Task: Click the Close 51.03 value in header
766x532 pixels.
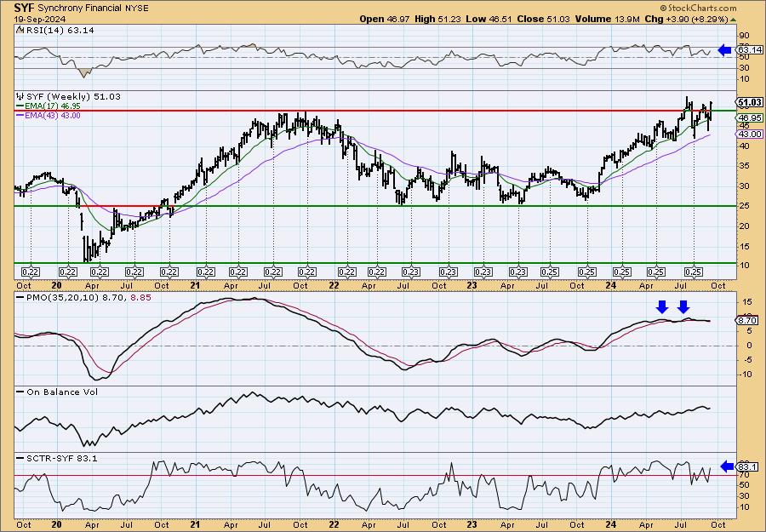Action: click(542, 19)
